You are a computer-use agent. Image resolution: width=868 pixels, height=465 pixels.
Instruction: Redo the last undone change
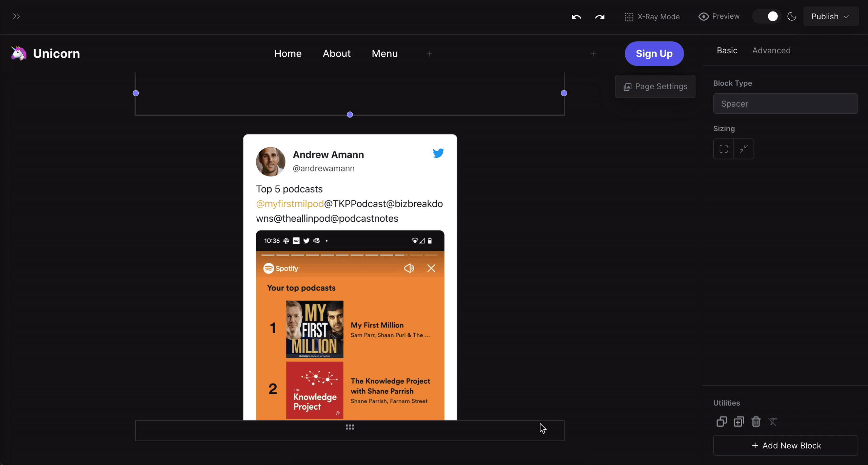(x=600, y=17)
